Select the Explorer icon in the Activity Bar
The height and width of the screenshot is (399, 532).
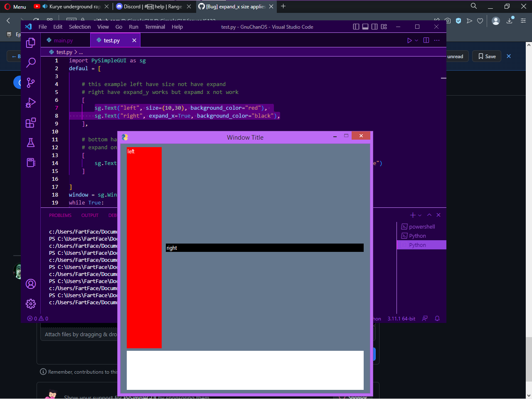coord(30,42)
